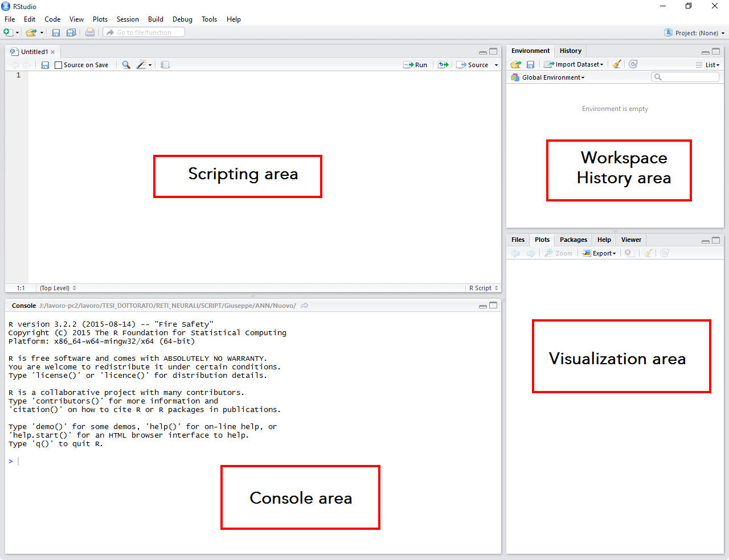
Task: Open the Session menu
Action: tap(128, 19)
